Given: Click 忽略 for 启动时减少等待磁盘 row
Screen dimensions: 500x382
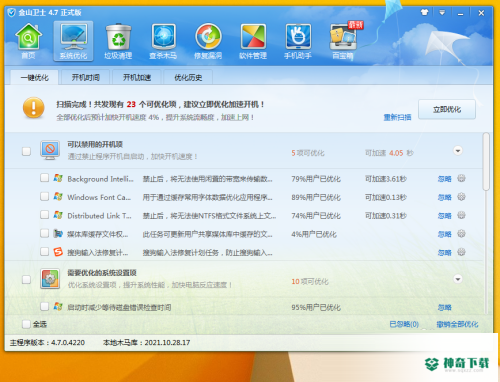Looking at the screenshot, I should pos(444,307).
